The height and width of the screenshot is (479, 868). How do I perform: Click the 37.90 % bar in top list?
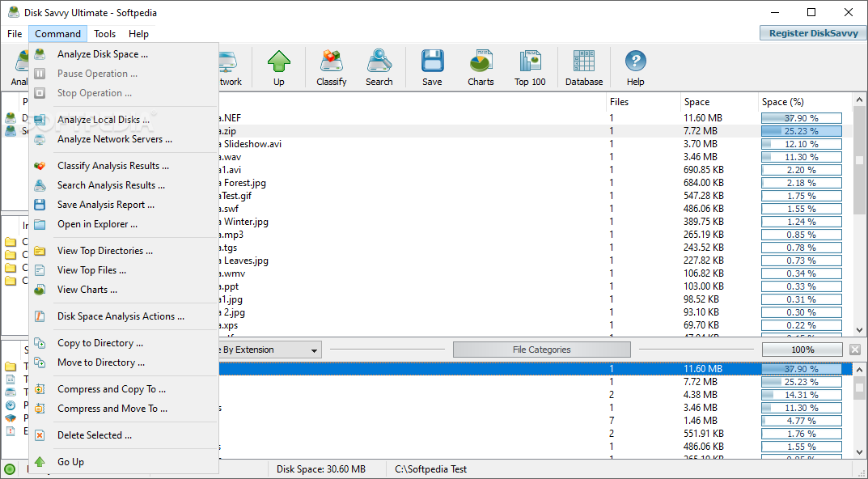(x=801, y=118)
